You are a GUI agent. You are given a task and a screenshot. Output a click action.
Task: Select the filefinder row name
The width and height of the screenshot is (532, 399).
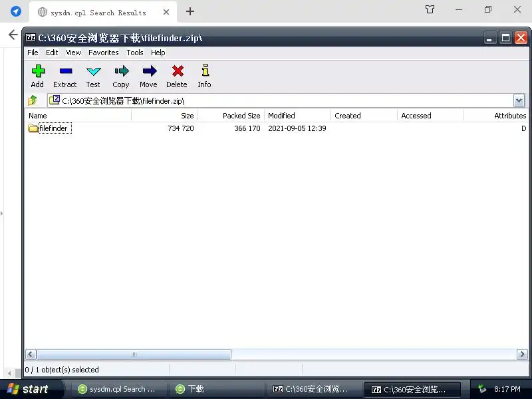pyautogui.click(x=53, y=128)
